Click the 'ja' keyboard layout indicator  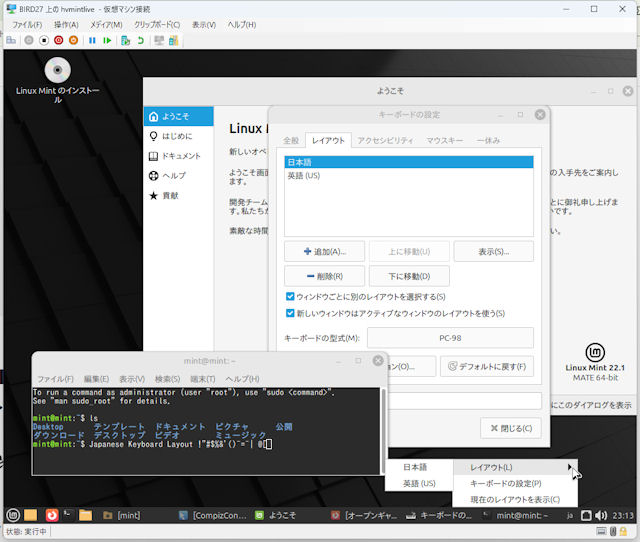(569, 515)
